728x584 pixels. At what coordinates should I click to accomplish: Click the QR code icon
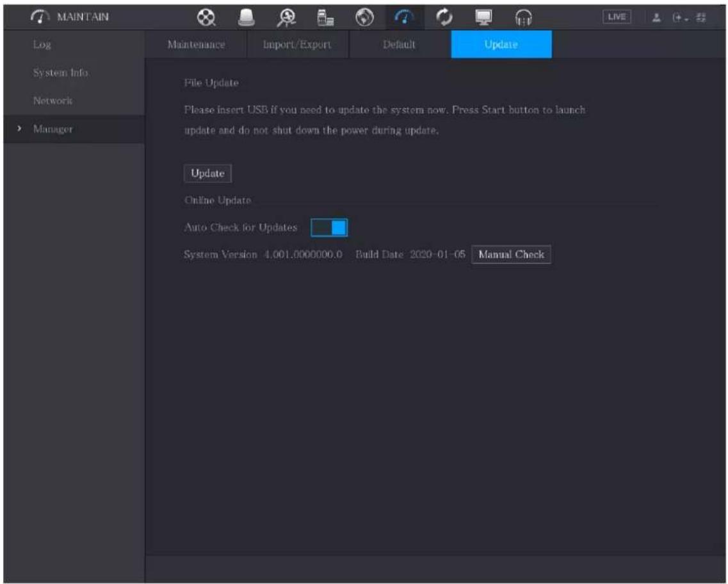(x=701, y=18)
